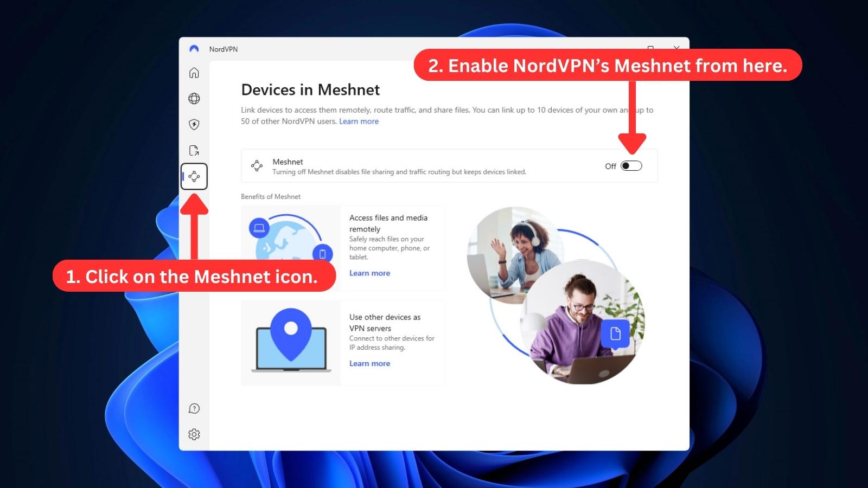This screenshot has width=868, height=488.
Task: Click Safely reach files description text
Action: tap(390, 248)
